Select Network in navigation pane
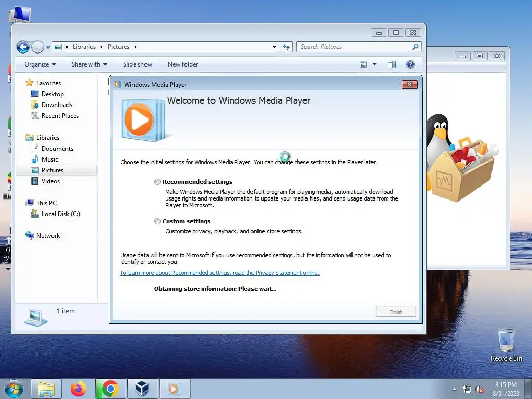Screen dimensions: 532x399 click(48, 236)
